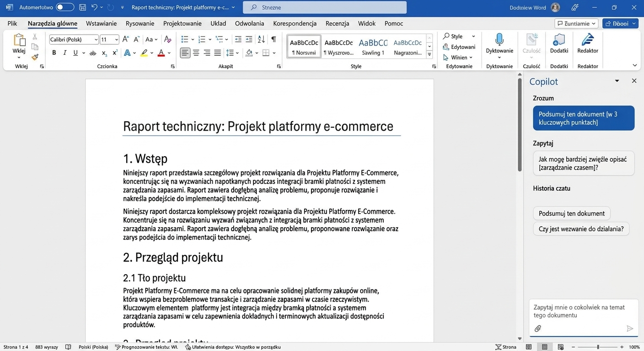The height and width of the screenshot is (351, 644).
Task: Expand the bullet list dropdown arrow
Action: coord(193,39)
